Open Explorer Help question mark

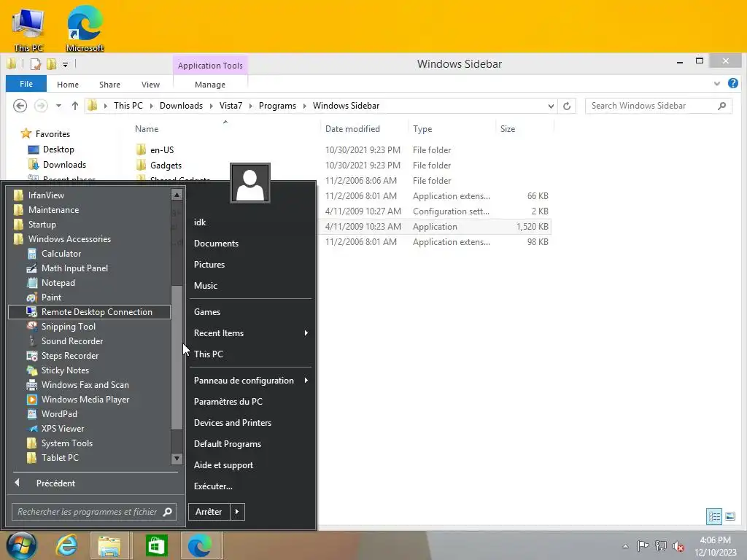tap(733, 84)
